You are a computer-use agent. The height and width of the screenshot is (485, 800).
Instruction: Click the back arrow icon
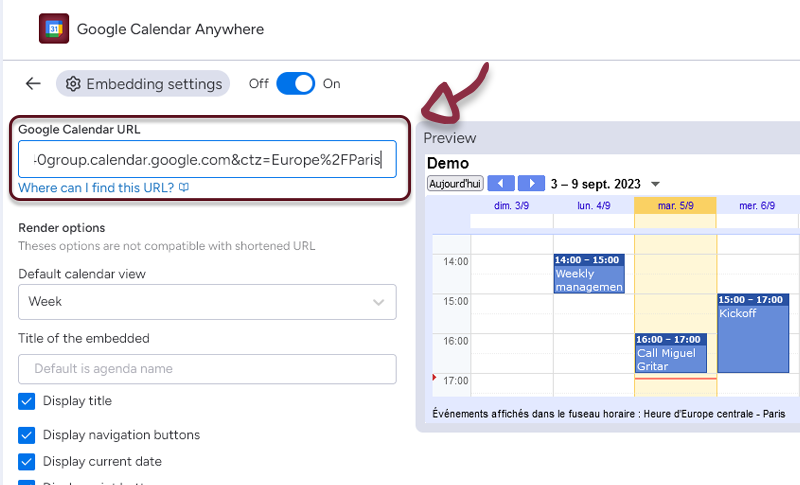click(x=33, y=84)
